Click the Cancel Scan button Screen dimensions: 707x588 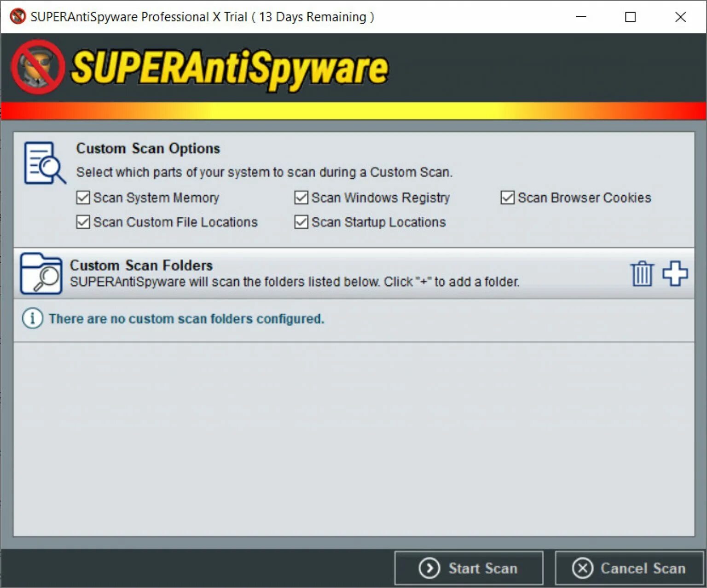(x=629, y=568)
